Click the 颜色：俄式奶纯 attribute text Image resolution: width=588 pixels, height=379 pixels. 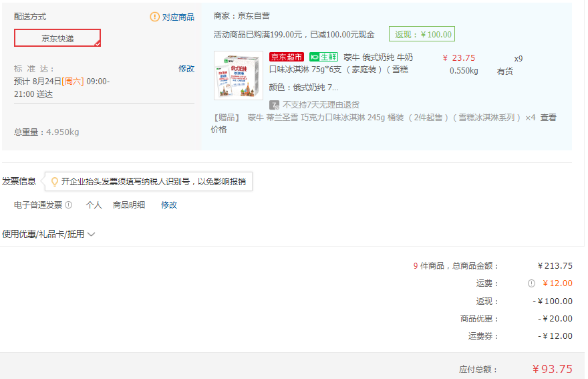coord(304,88)
